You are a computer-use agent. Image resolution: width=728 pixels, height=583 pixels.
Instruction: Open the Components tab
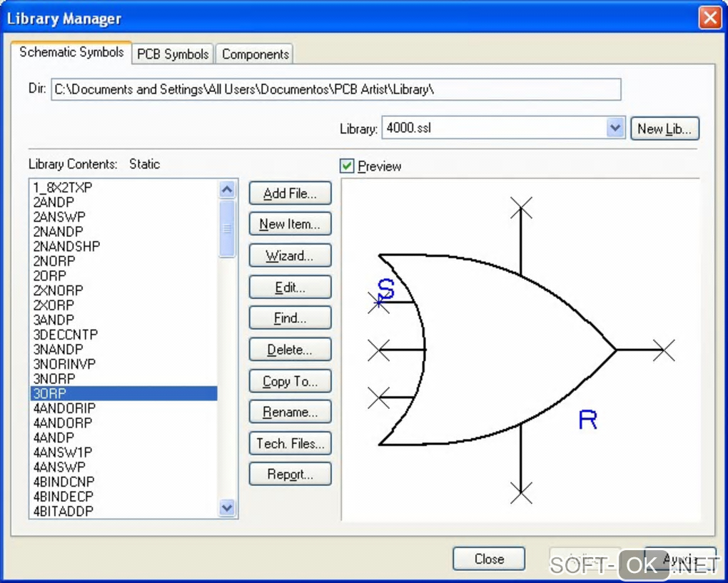254,54
